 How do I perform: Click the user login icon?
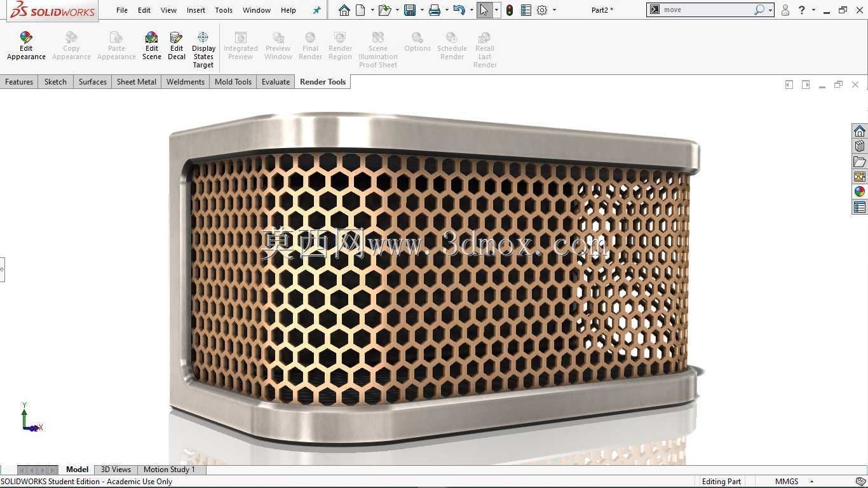(x=785, y=10)
